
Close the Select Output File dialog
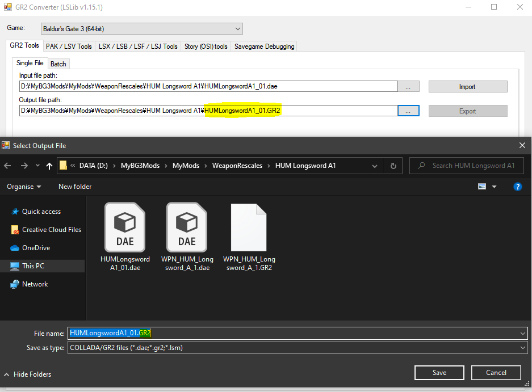click(x=522, y=145)
